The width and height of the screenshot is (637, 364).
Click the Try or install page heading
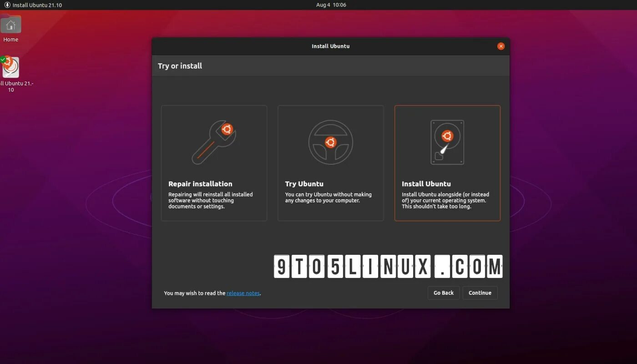tap(180, 66)
